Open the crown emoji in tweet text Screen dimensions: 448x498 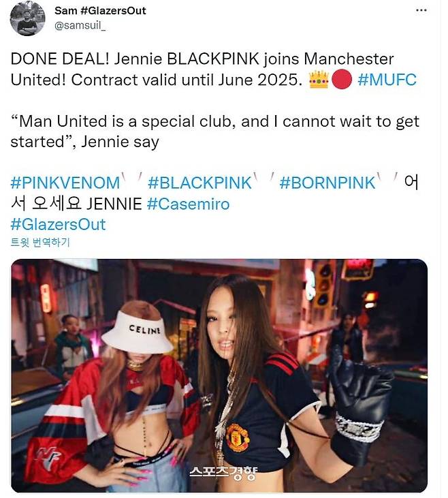pos(319,80)
